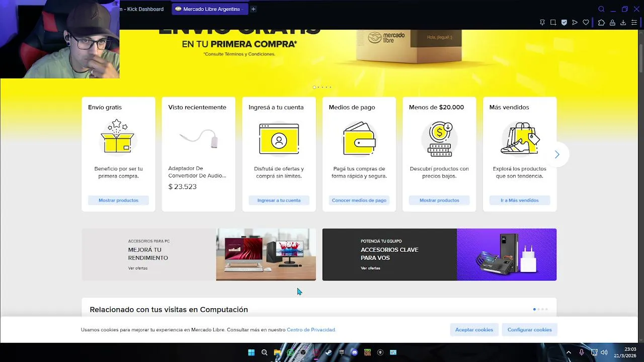Select the first hero banner carousel dot

point(314,87)
